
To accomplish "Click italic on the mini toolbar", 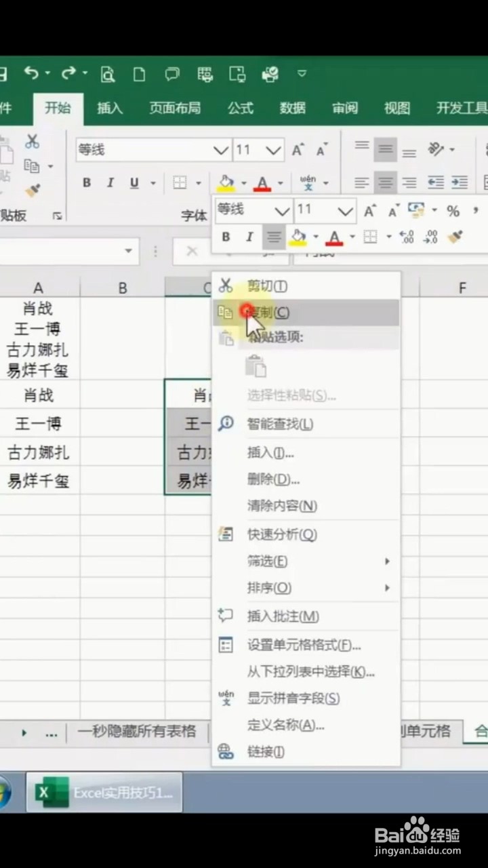I will coord(249,237).
